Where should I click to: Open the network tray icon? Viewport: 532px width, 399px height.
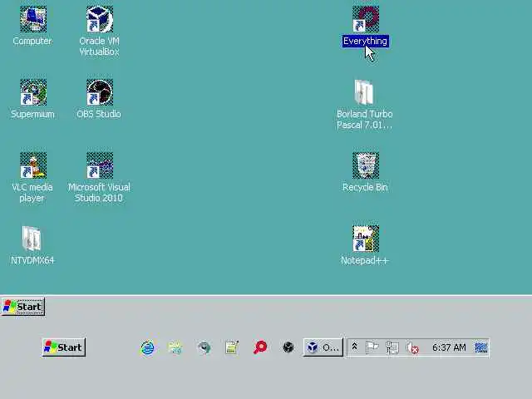(392, 347)
